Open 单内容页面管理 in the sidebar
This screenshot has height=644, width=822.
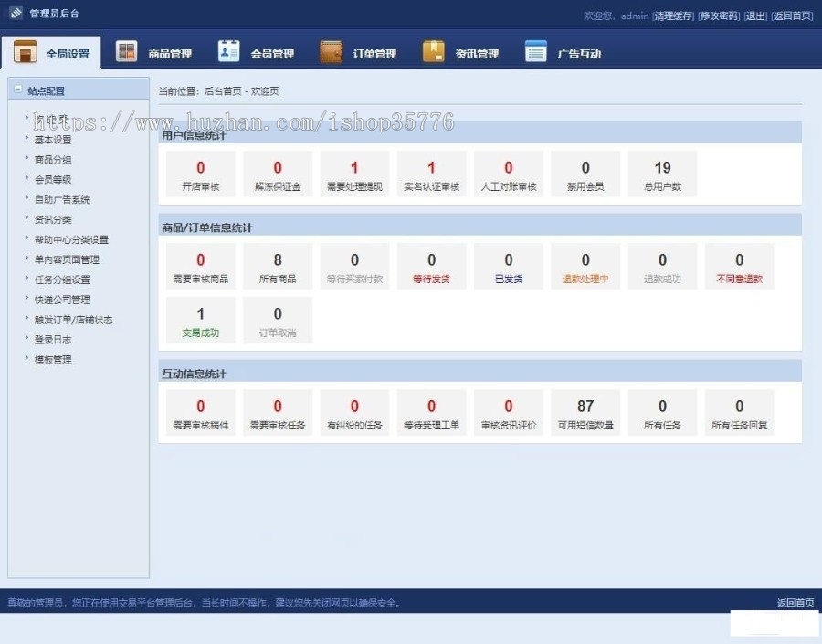67,259
